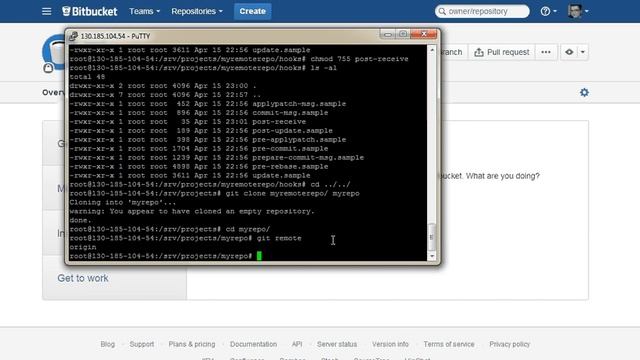Close the PuTTY window
Screen dimensions: 640x360
[x=424, y=34]
